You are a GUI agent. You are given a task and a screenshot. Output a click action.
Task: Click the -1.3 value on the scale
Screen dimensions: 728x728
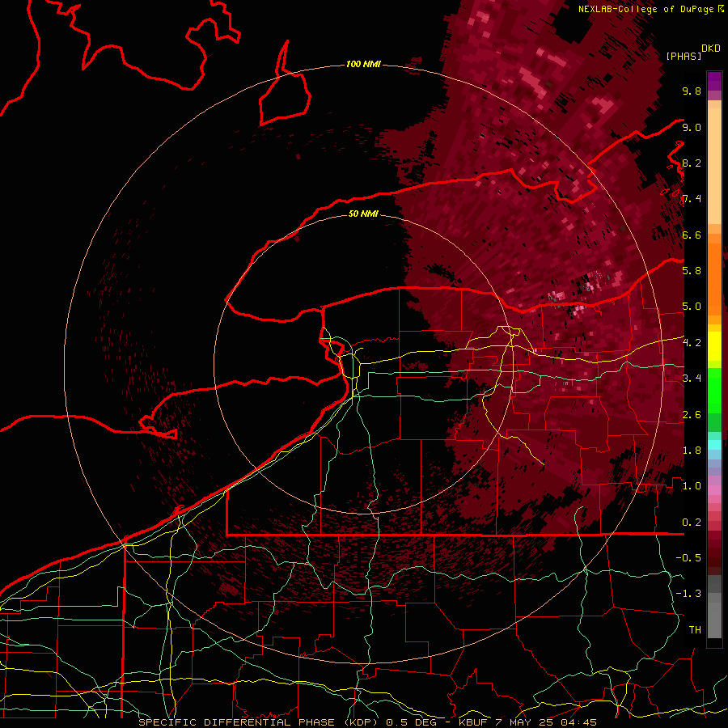point(688,594)
